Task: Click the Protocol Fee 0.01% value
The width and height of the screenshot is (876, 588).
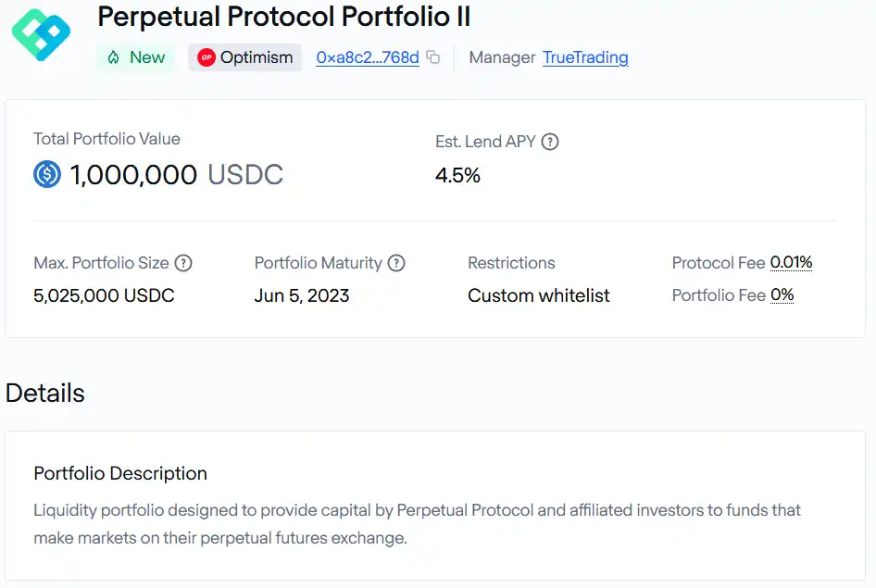Action: click(x=791, y=262)
